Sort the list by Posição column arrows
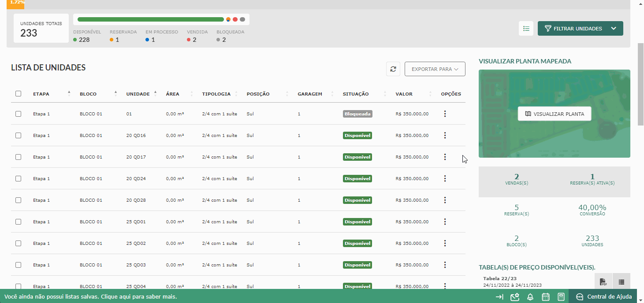This screenshot has width=644, height=303. tap(287, 94)
